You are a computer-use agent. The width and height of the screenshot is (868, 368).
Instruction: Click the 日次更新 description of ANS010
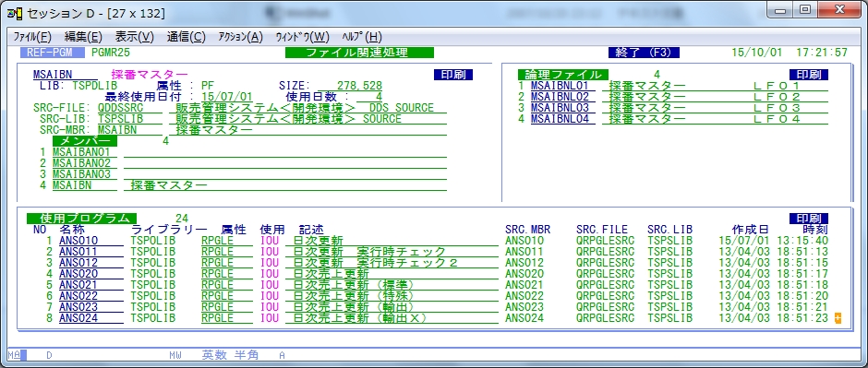click(318, 241)
